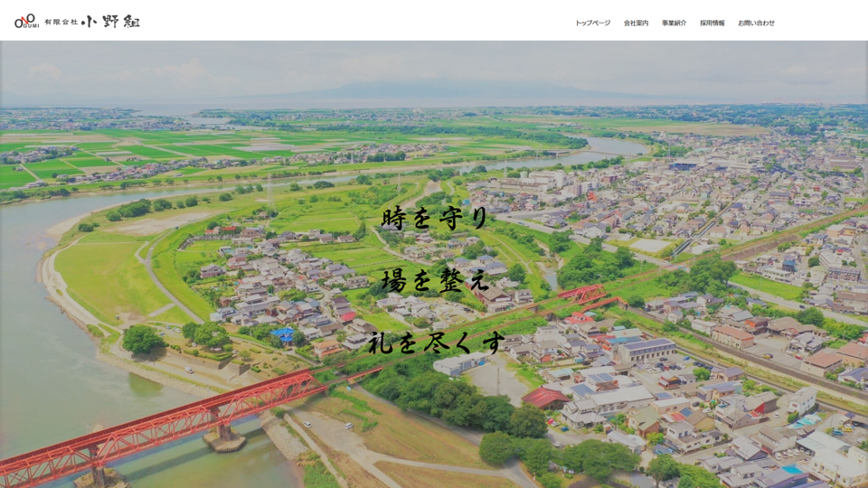Click the slogan line 礼を尽くす
868x488 pixels.
coord(435,343)
